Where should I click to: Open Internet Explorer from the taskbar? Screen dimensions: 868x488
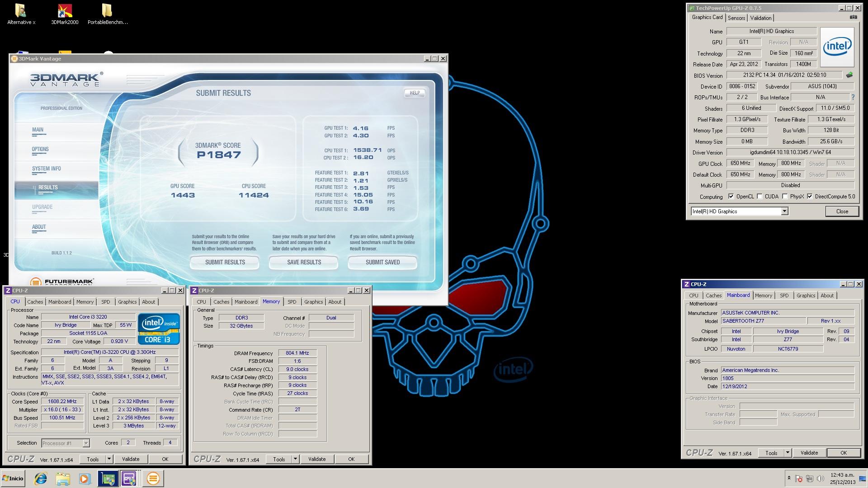[x=41, y=479]
